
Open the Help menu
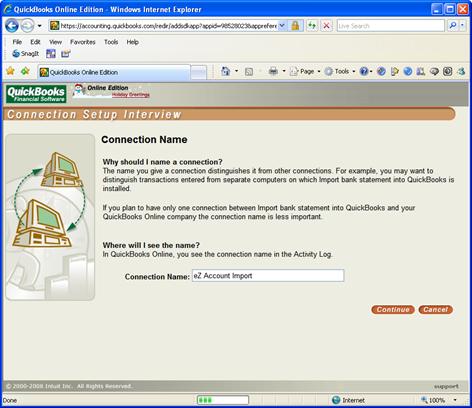[132, 42]
